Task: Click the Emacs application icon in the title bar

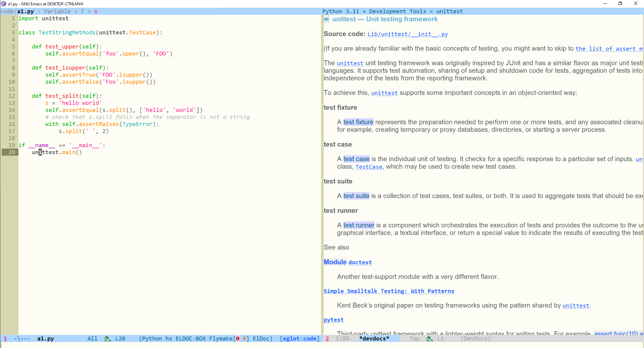Action: 3,4
